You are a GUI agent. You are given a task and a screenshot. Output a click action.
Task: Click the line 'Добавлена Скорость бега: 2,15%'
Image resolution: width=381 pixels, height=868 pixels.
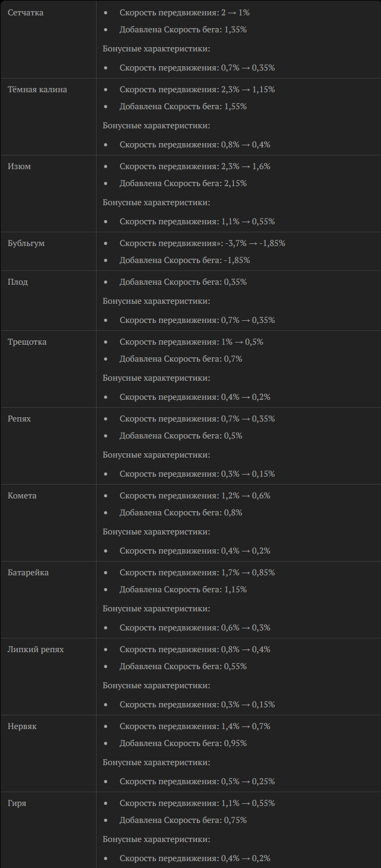(183, 183)
